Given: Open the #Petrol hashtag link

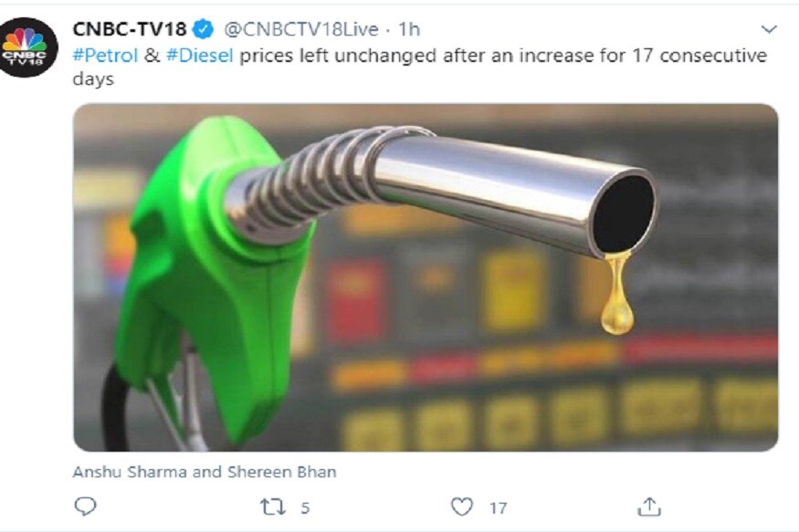Looking at the screenshot, I should 106,55.
